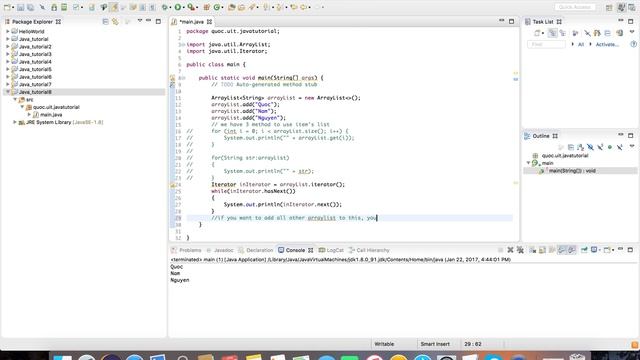
Task: Toggle Hide Non-Public Members green dot icon
Action: pos(610,147)
